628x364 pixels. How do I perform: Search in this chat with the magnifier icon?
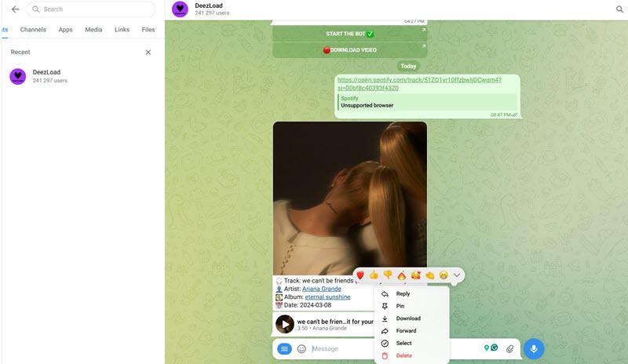point(619,9)
